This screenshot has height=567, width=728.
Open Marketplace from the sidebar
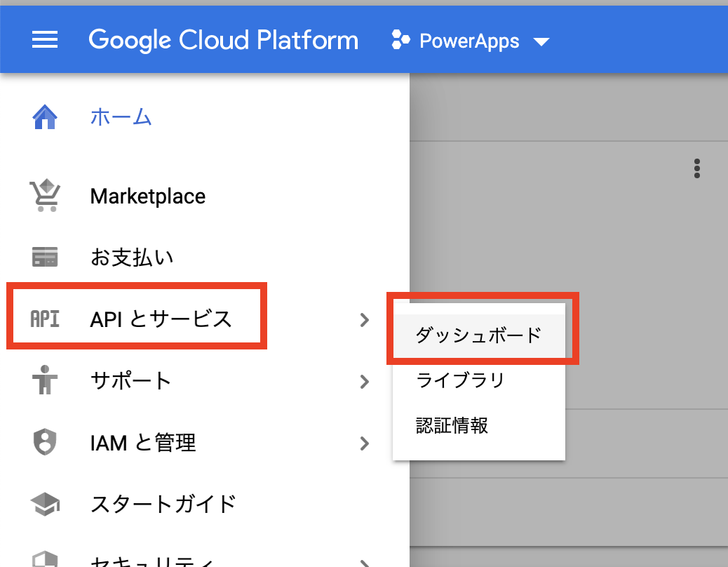[x=148, y=196]
